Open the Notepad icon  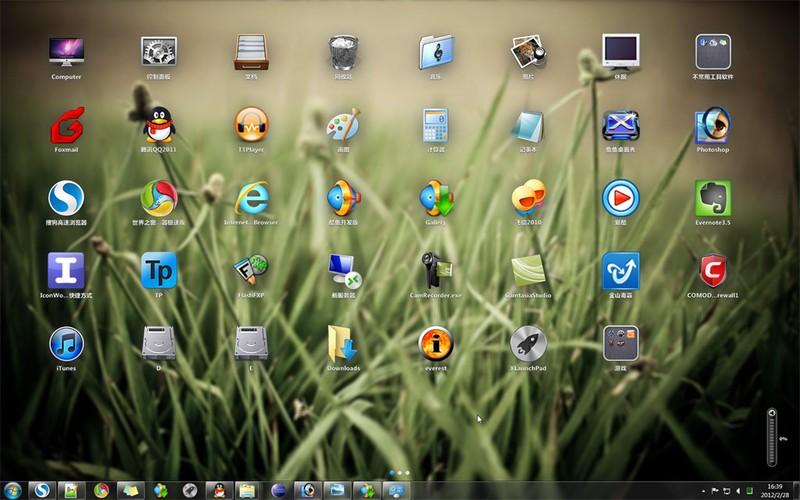click(x=528, y=126)
